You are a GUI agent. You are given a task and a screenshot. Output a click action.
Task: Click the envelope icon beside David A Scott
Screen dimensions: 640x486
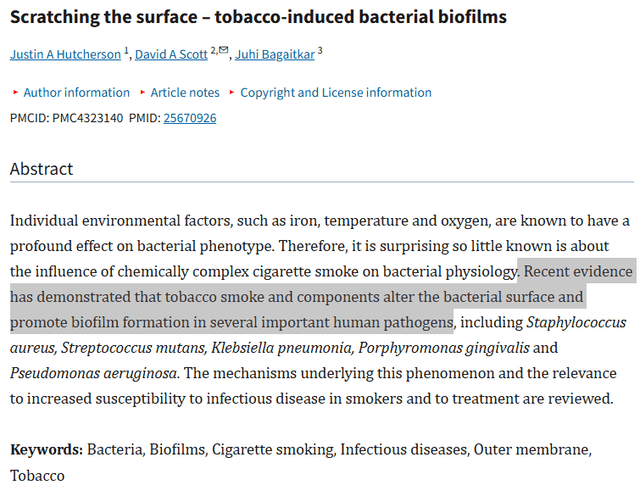224,50
